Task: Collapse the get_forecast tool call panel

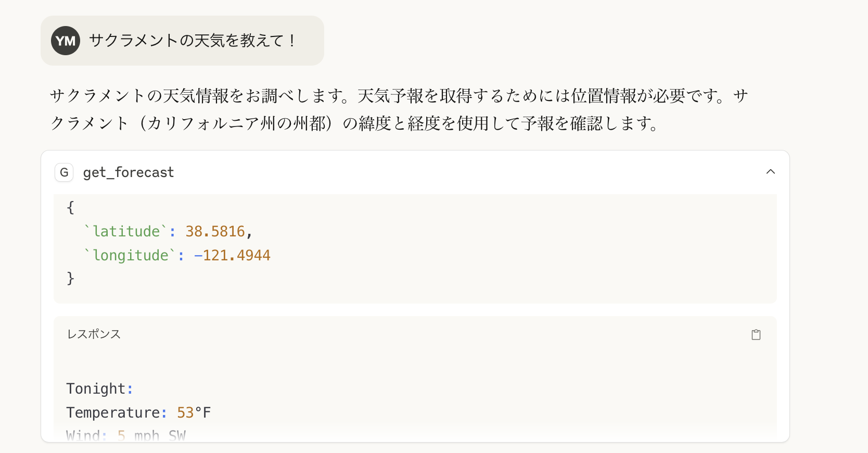Action: 771,172
